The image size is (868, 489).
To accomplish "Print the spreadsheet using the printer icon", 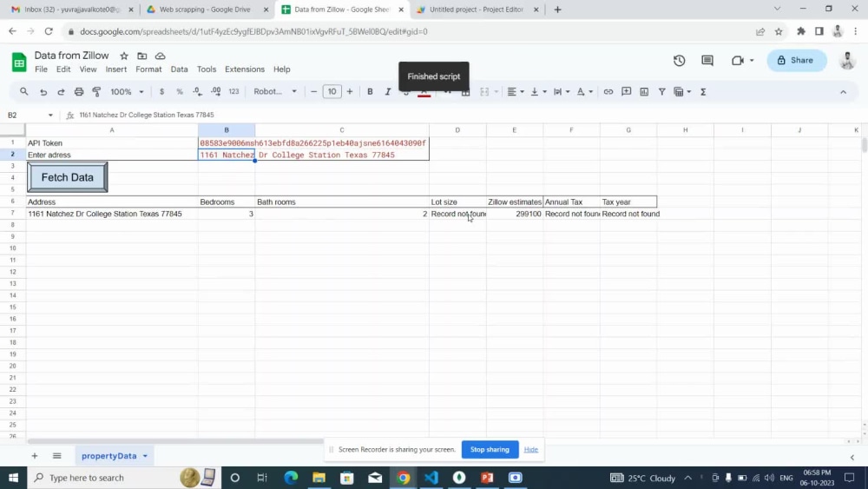I will pos(79,92).
